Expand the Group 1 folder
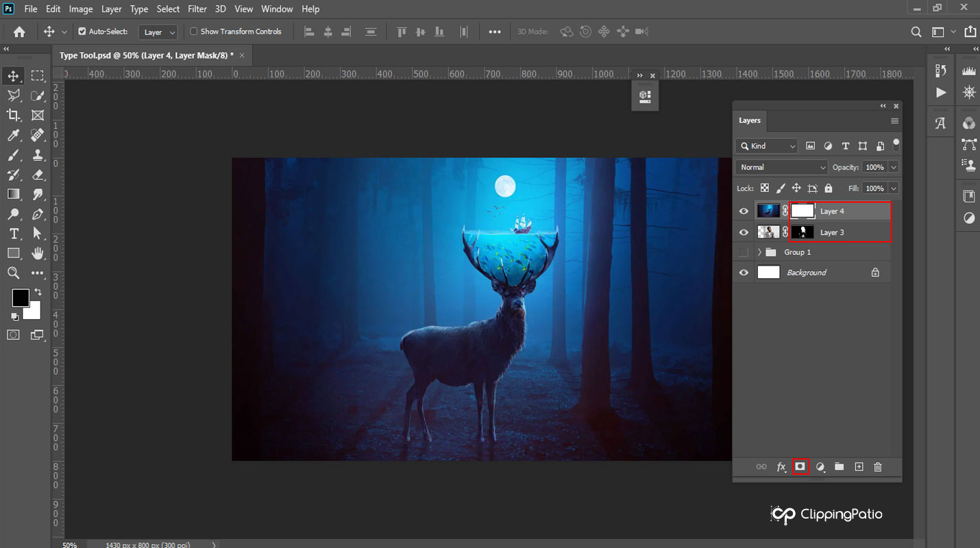The image size is (980, 548). click(x=759, y=252)
